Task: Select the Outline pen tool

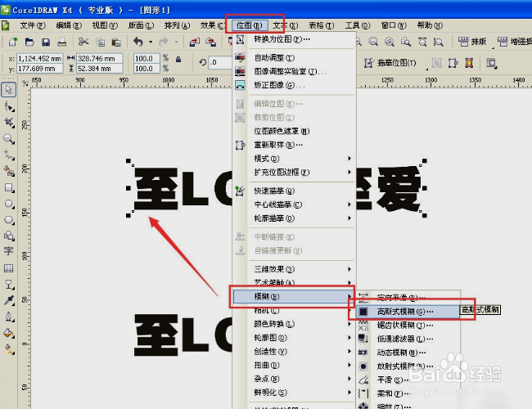Action: [x=8, y=317]
